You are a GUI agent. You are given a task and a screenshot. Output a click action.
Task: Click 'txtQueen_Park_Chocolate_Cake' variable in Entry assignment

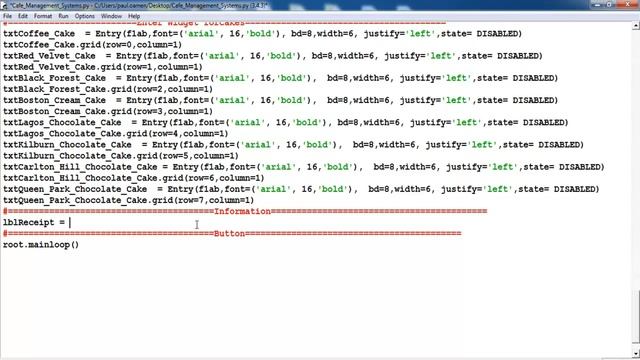(75, 189)
